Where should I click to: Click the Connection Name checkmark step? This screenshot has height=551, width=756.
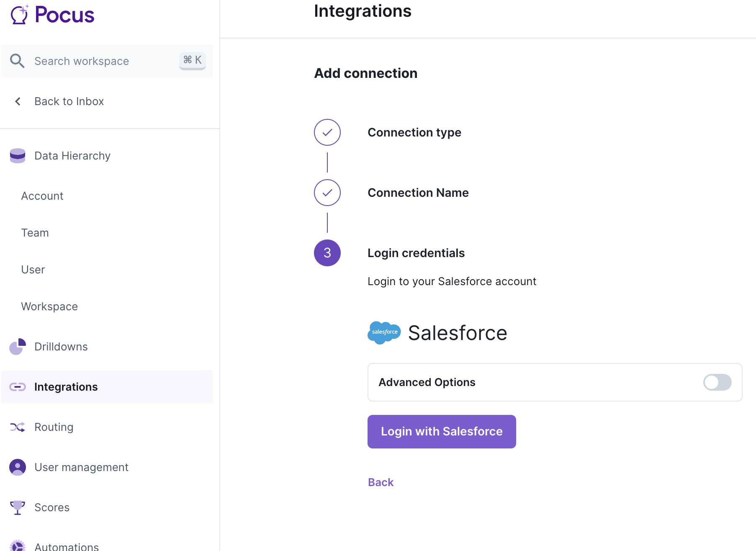[x=327, y=193]
